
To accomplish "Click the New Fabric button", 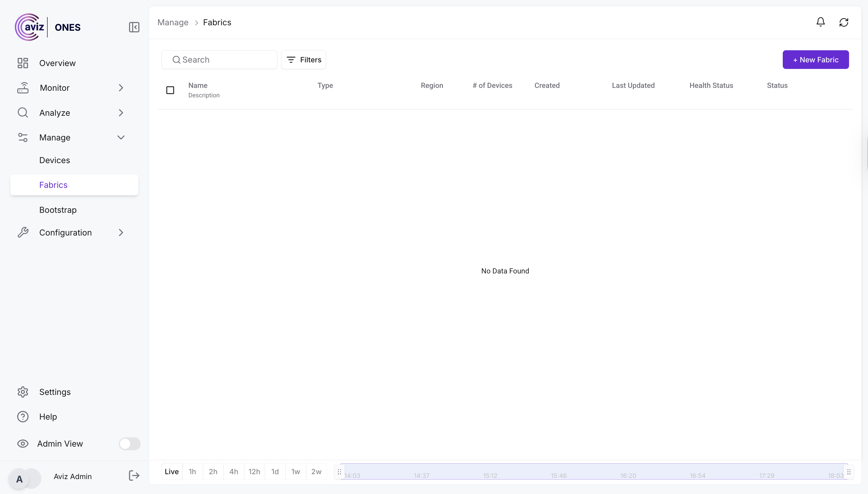I will pos(815,60).
